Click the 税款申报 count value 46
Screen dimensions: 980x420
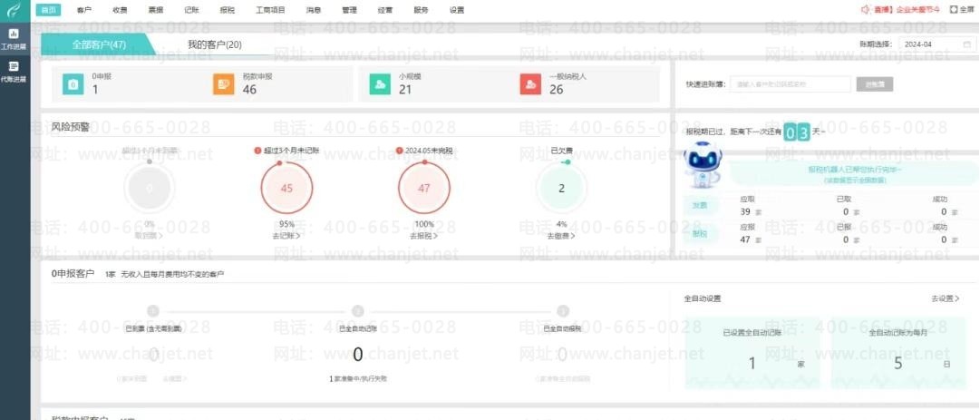pos(249,90)
